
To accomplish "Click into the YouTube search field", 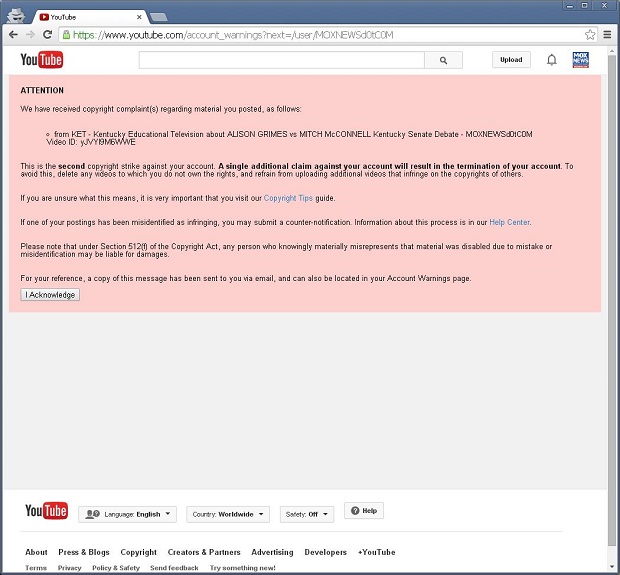I will [281, 60].
